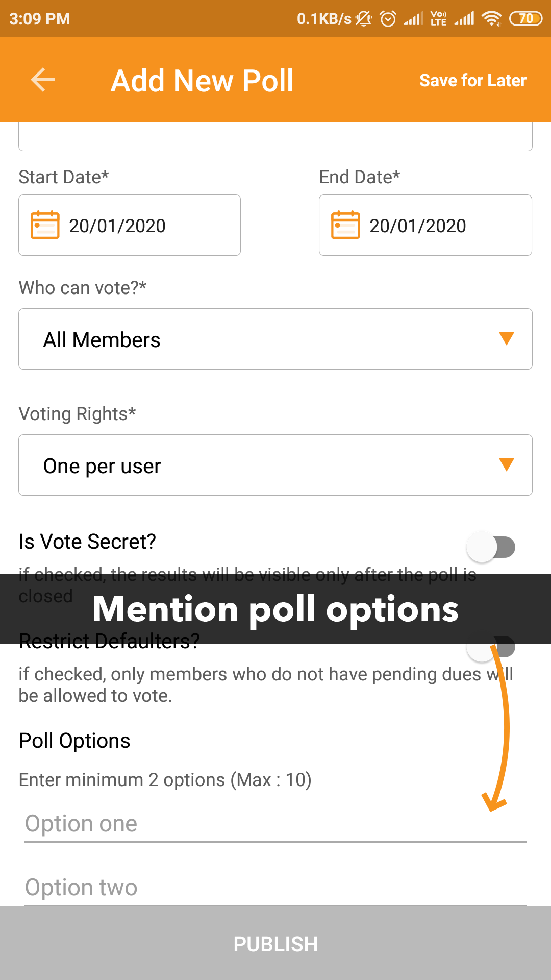551x980 pixels.
Task: Select the VoLTE signal indicator
Action: (x=439, y=18)
